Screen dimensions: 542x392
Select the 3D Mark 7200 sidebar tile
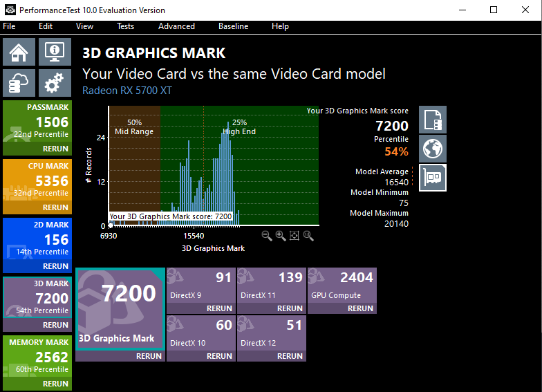(x=37, y=297)
